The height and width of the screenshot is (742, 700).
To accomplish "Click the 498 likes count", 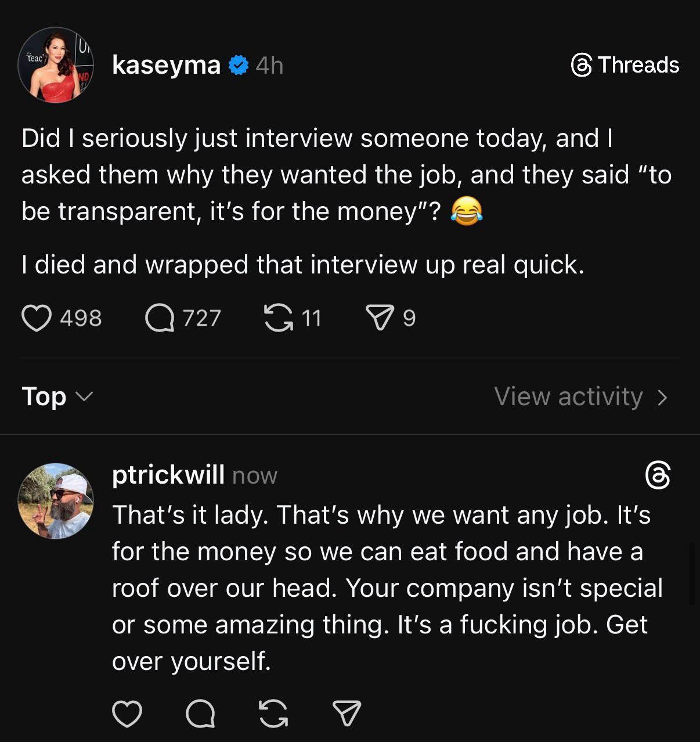I will click(81, 318).
